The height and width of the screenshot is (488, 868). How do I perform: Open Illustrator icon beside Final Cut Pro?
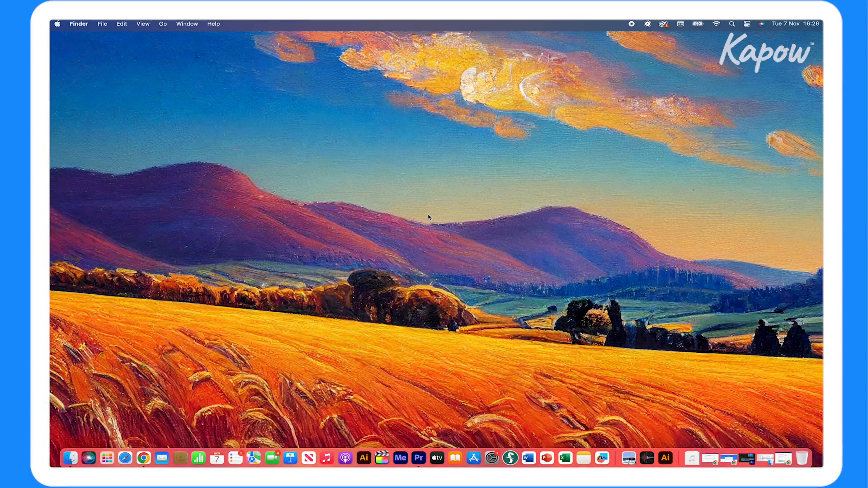[363, 458]
